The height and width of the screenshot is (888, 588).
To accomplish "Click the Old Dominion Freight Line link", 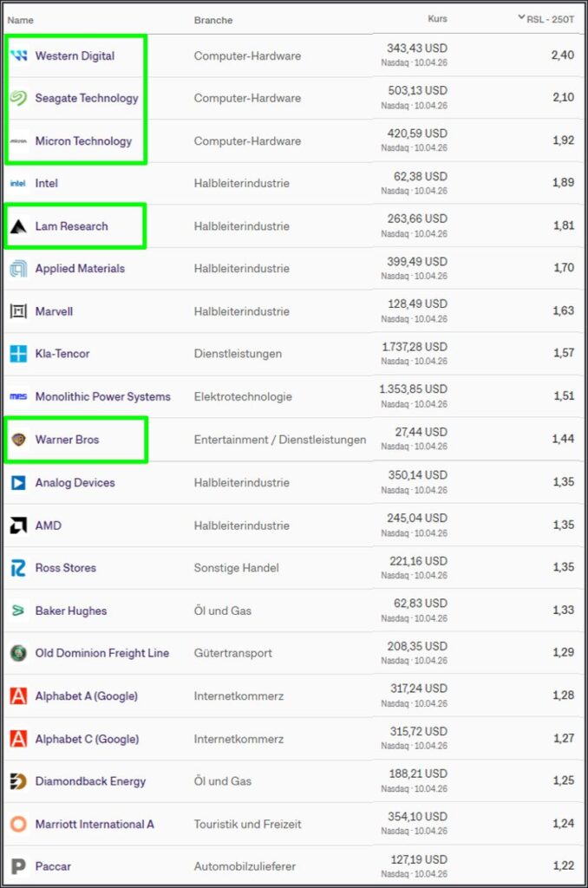I will click(x=101, y=653).
